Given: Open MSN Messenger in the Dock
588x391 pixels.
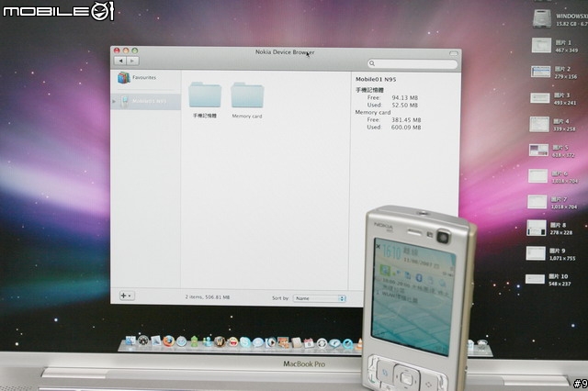Looking at the screenshot, I should coord(208,341).
